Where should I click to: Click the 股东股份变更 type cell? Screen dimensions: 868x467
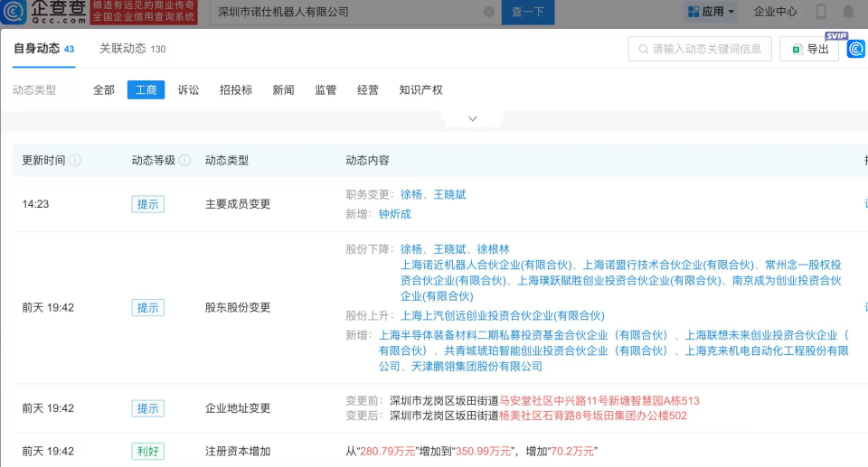tap(238, 308)
